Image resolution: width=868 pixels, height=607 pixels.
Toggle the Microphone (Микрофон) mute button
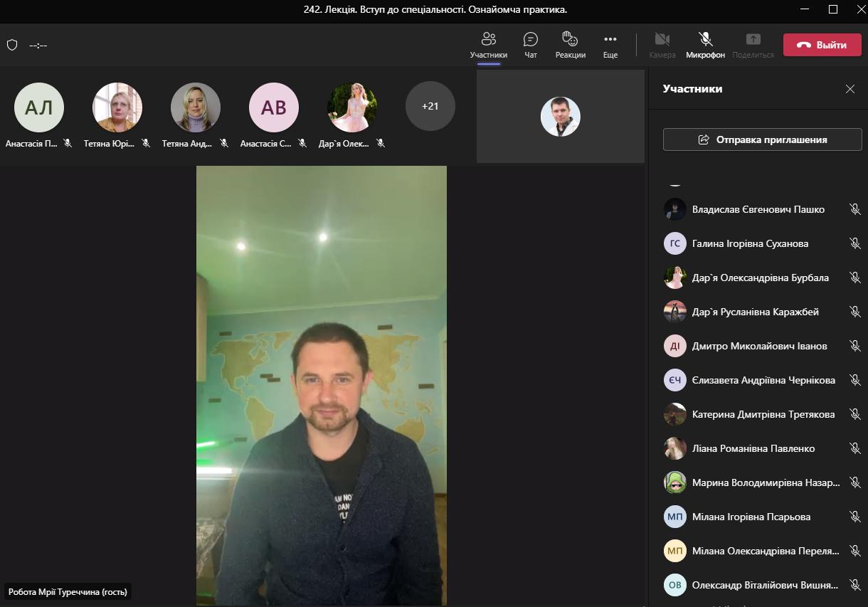tap(705, 40)
